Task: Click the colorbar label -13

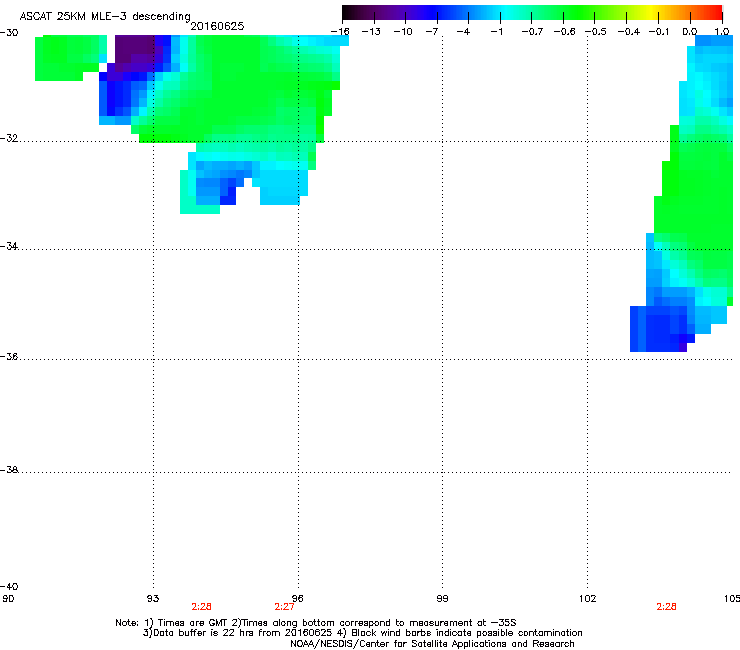Action: (371, 32)
